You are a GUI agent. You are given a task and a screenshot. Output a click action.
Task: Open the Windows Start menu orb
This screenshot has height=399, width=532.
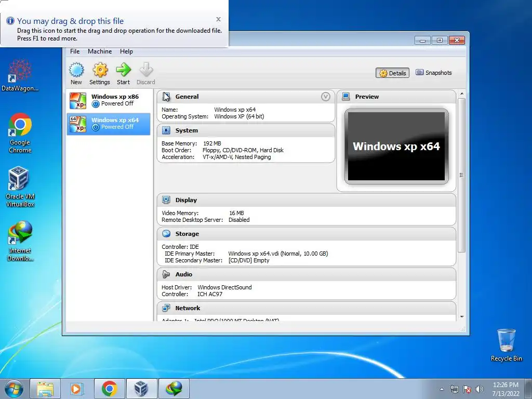pos(14,389)
